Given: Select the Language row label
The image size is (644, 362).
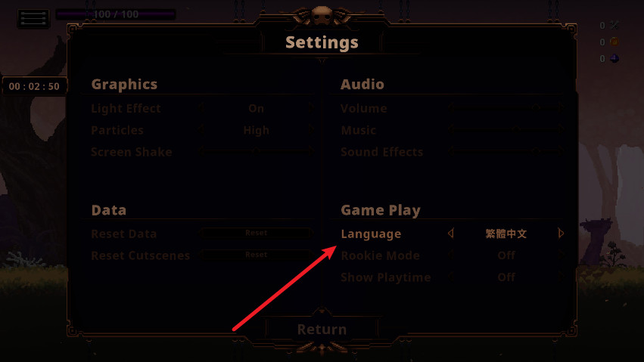Looking at the screenshot, I should click(371, 234).
